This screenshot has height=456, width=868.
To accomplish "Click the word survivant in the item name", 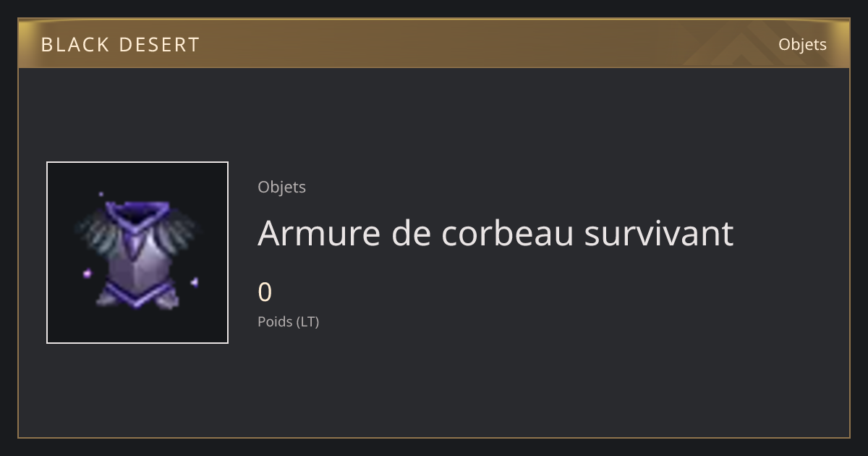I will tap(658, 233).
